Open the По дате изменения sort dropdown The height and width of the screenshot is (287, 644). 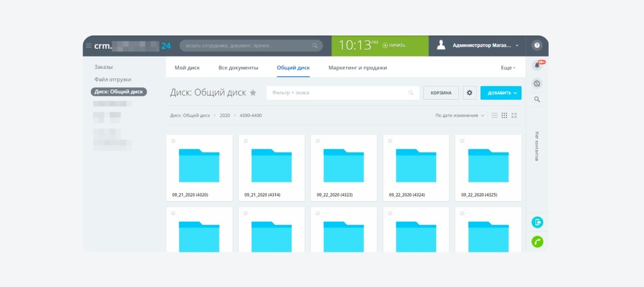[x=459, y=115]
